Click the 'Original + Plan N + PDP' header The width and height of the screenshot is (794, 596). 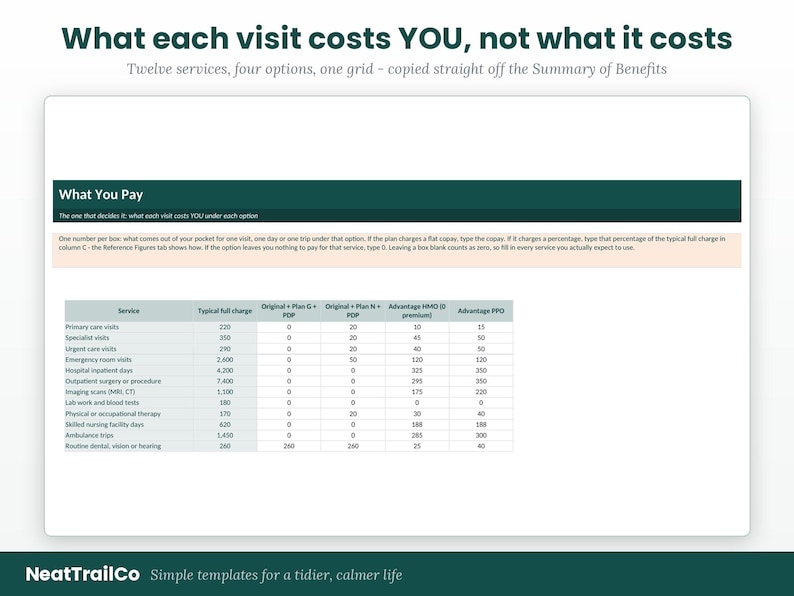353,311
